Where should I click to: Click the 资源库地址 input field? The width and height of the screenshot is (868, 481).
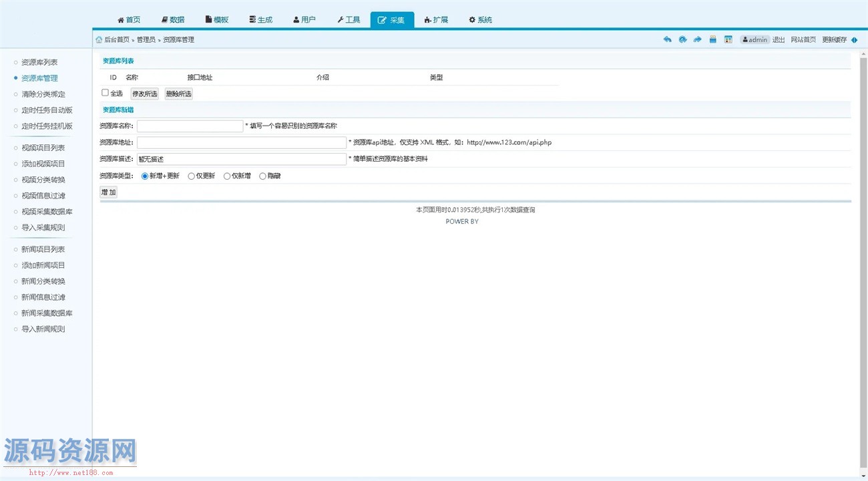click(x=242, y=142)
